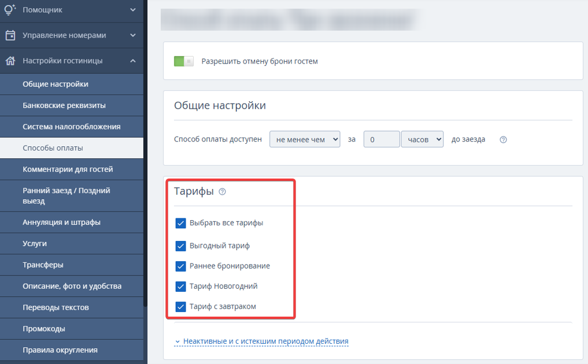
Task: Click the Раннее бронирование label text
Action: click(230, 266)
